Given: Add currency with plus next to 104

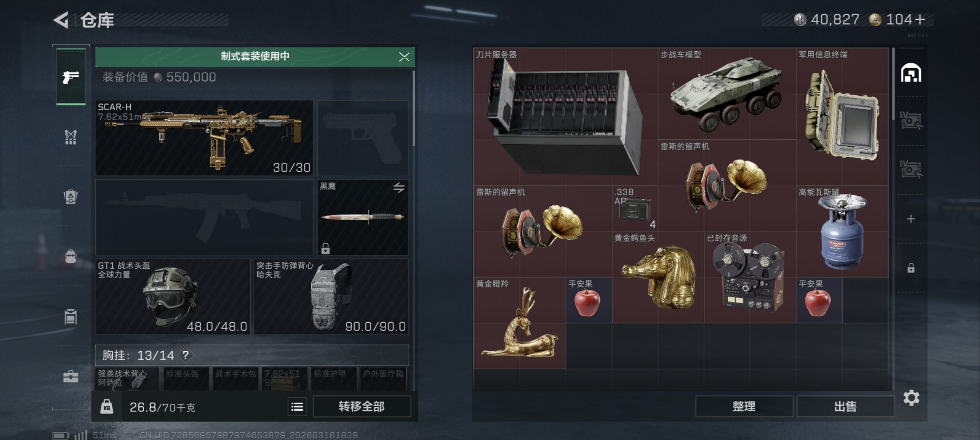Looking at the screenshot, I should pos(920,19).
